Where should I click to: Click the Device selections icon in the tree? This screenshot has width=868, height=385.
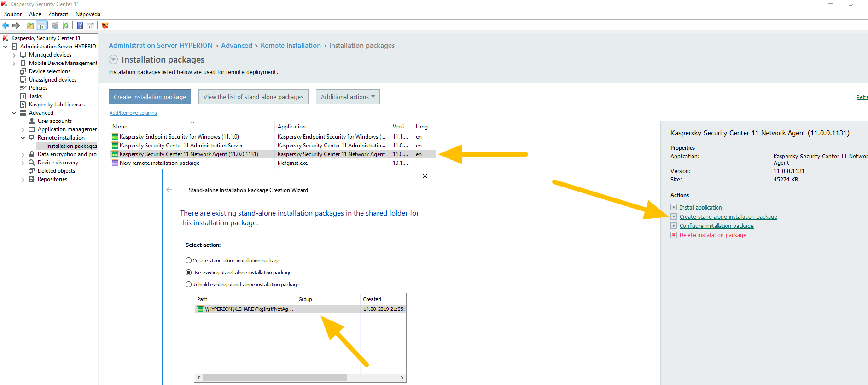(x=23, y=71)
